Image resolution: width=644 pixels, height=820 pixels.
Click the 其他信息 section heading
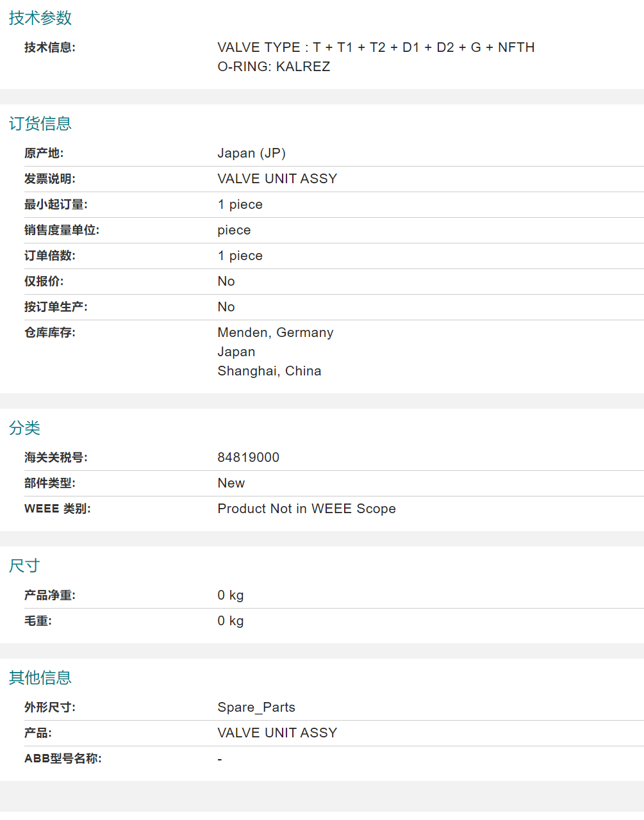[x=40, y=678]
